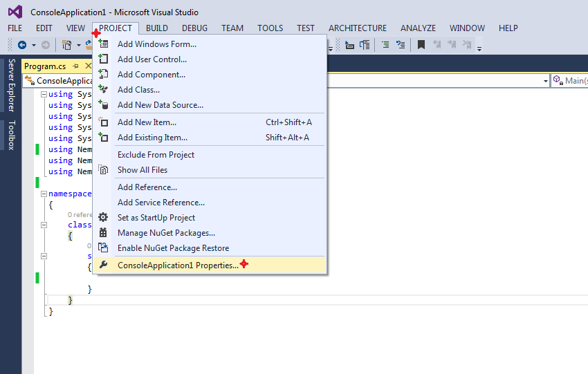This screenshot has width=588, height=374.
Task: Click the Enable NuGet Package Restore icon
Action: point(103,247)
